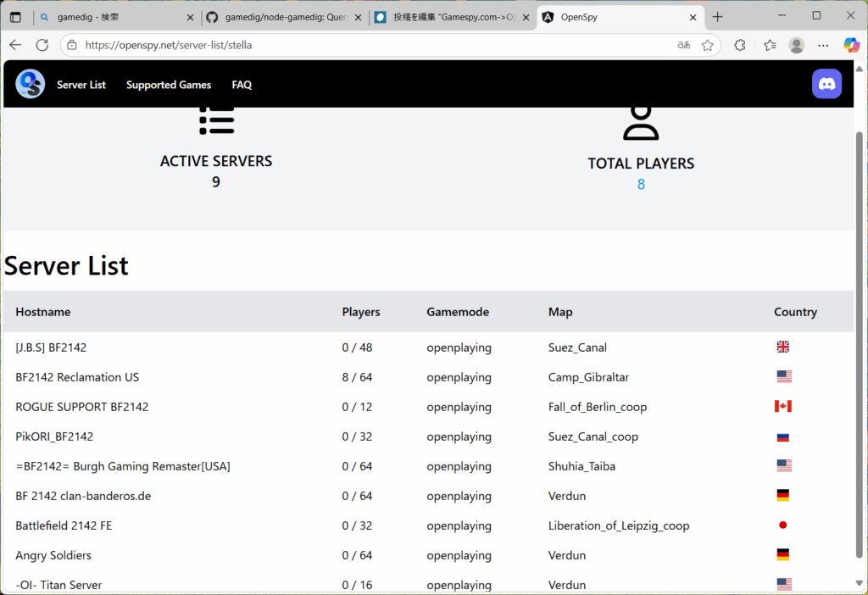Close the Gamespy.com post editing tab
Image resolution: width=868 pixels, height=595 pixels.
[x=526, y=17]
